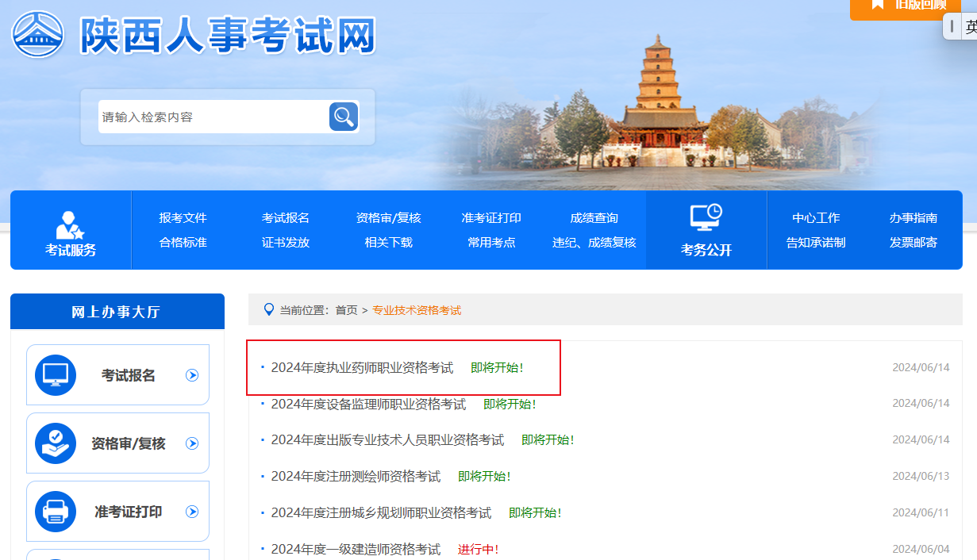Click the arrow next to 考试报名
The width and height of the screenshot is (977, 560).
192,375
